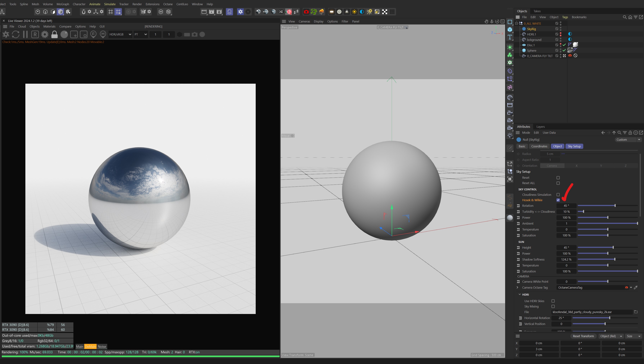Toggle the Live Viewer lock resolution icon

click(x=54, y=34)
